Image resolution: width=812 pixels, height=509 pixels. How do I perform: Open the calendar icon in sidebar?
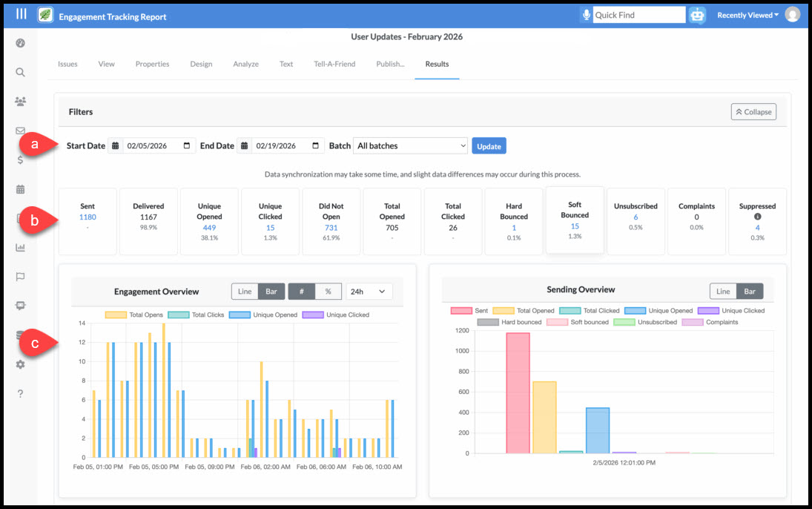[20, 189]
